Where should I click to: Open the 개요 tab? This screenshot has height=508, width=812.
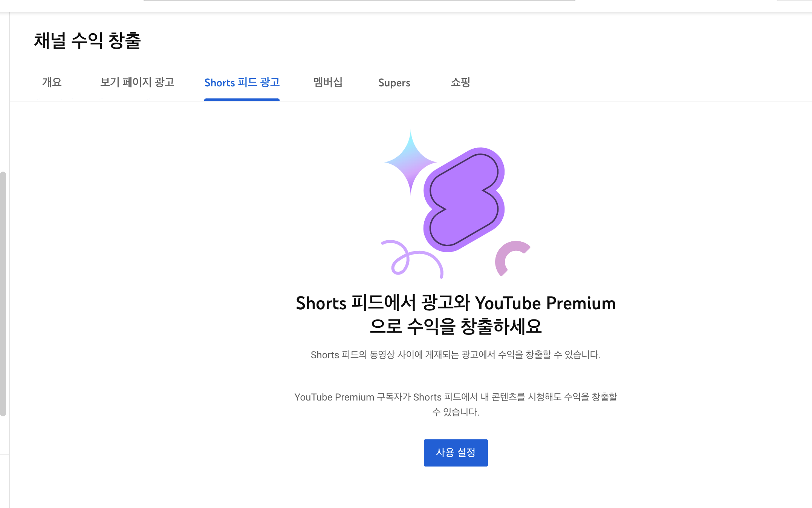[52, 82]
